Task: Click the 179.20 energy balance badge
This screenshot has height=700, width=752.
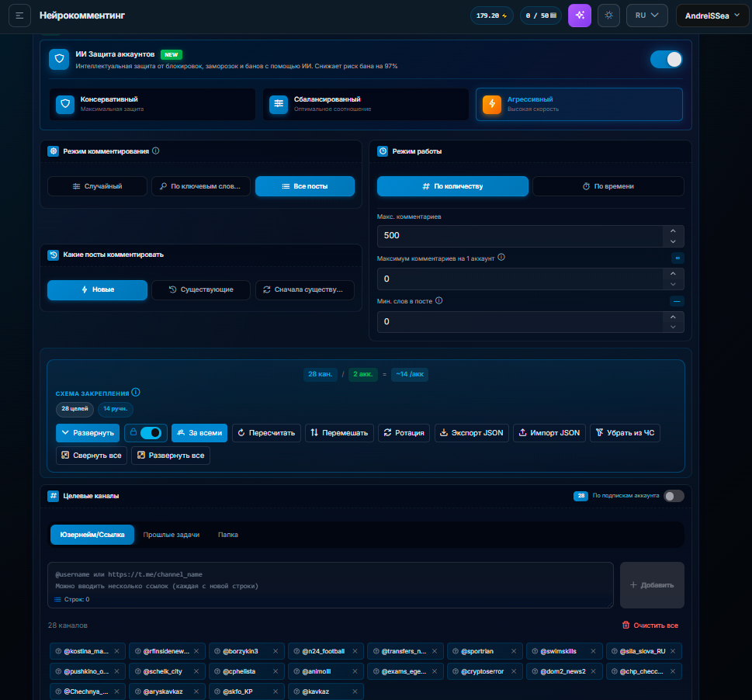Action: coord(491,16)
